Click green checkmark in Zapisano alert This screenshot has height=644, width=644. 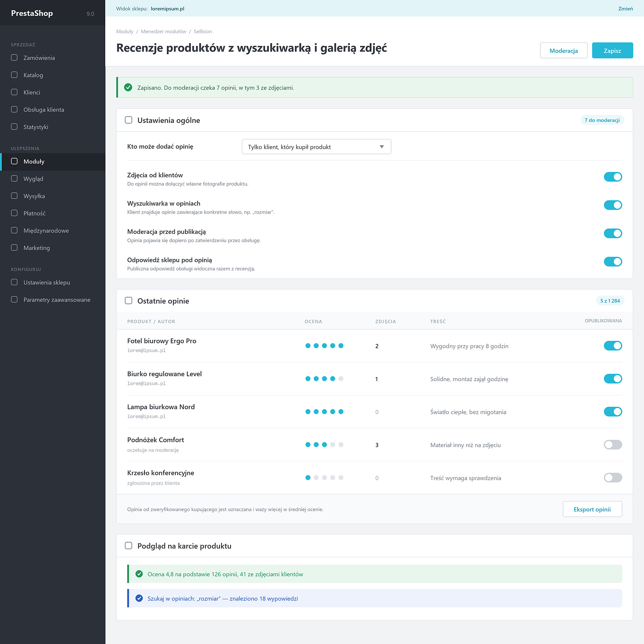point(128,88)
